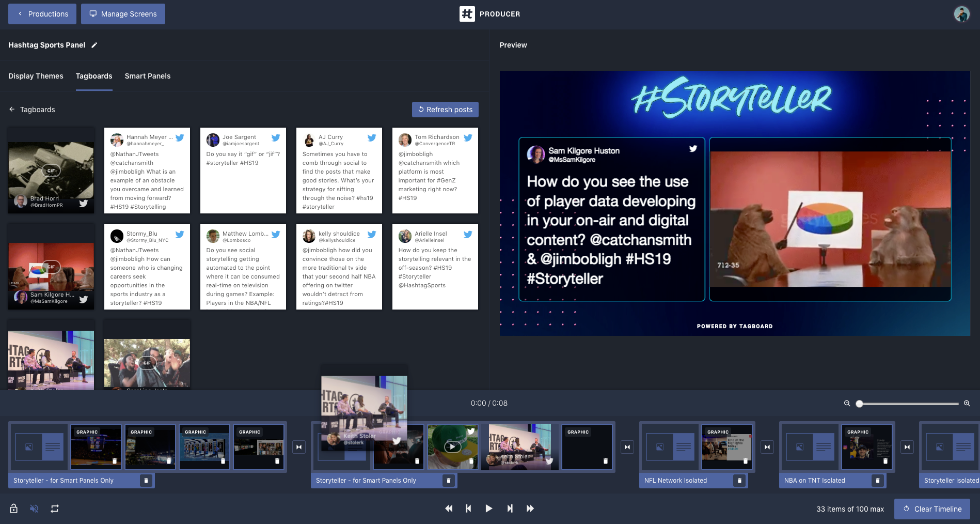980x524 pixels.
Task: Select Sam Kilgore's GIF post in the tagboard
Action: (x=51, y=267)
